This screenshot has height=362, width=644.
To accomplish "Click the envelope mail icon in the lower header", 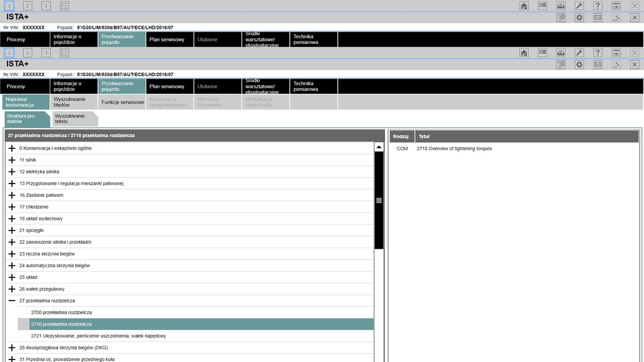I will 597,64.
